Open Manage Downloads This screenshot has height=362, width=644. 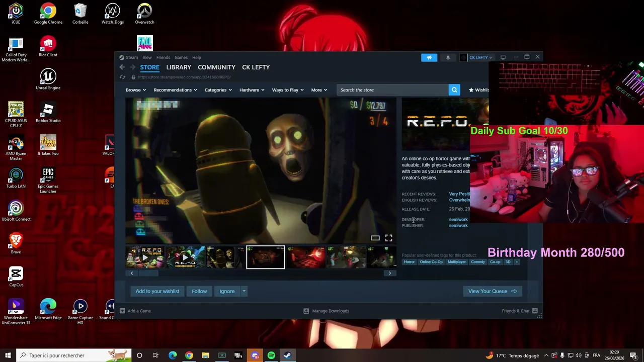click(326, 311)
